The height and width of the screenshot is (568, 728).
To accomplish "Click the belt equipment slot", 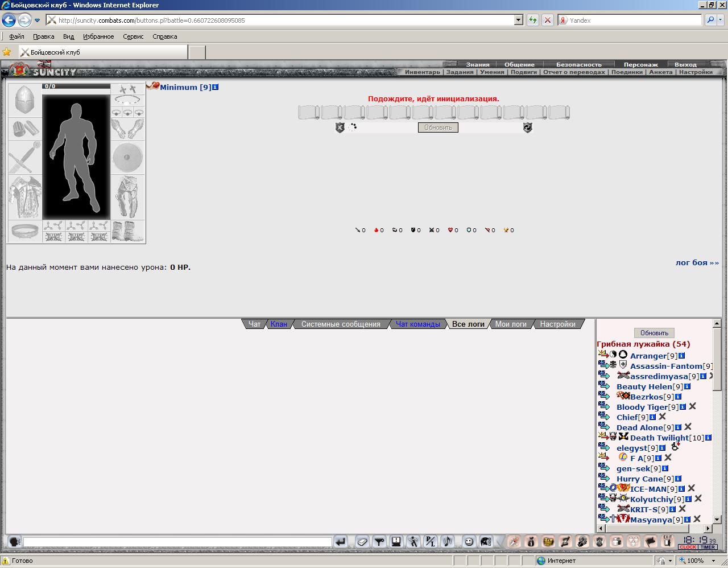I will click(24, 231).
